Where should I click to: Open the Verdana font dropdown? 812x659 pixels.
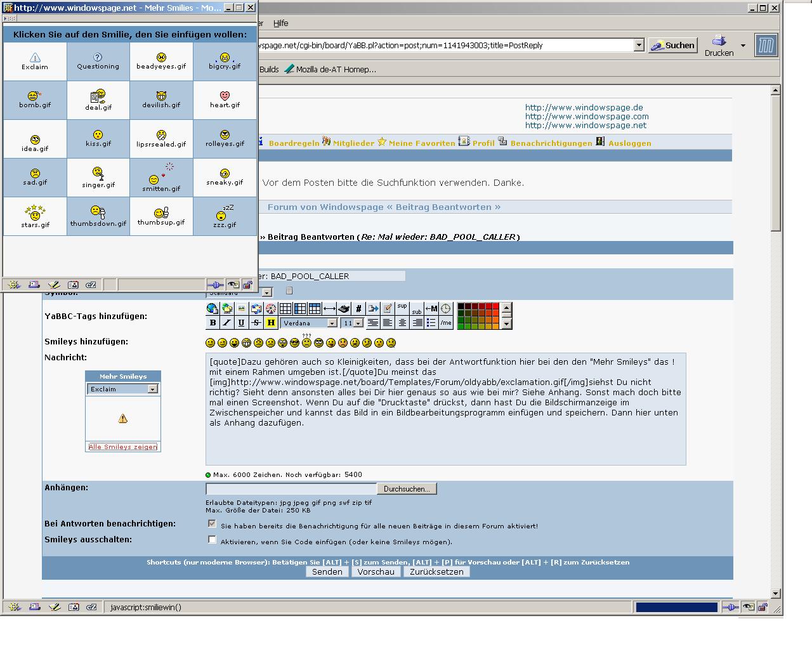click(x=331, y=323)
